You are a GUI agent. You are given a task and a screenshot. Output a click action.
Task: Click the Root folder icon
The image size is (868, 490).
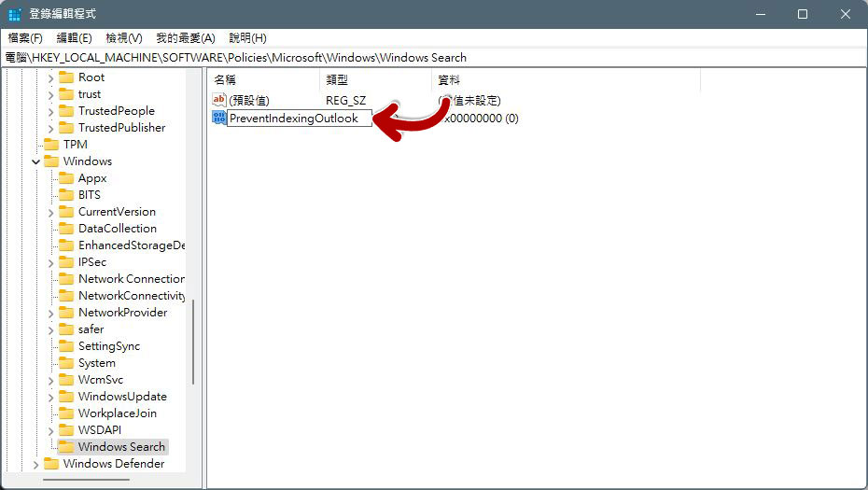(x=66, y=77)
